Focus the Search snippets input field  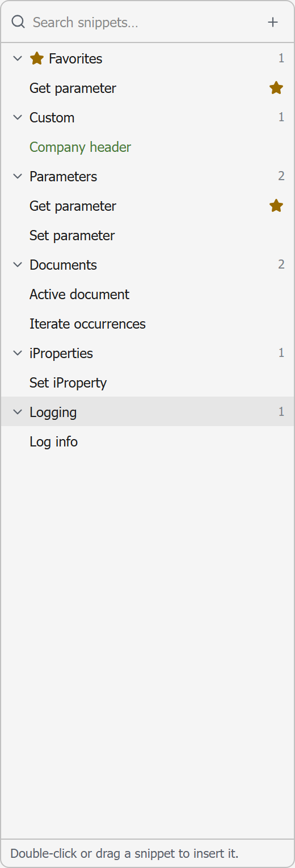click(145, 22)
